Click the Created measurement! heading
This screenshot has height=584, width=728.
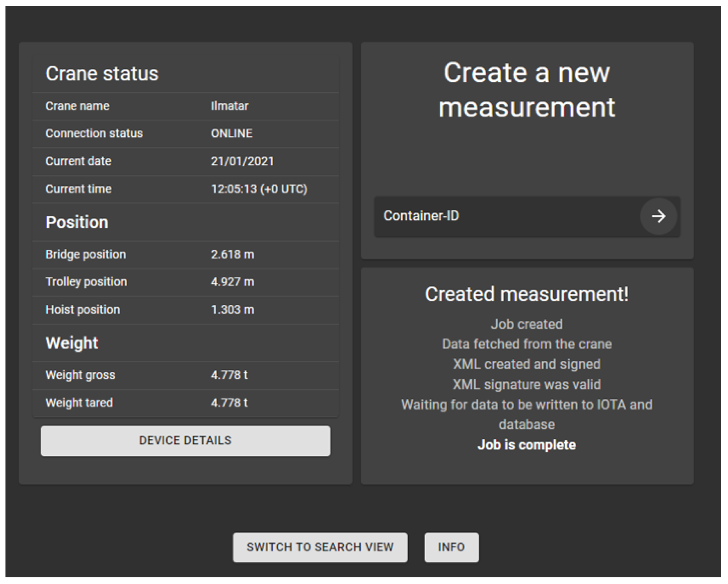[x=527, y=294]
